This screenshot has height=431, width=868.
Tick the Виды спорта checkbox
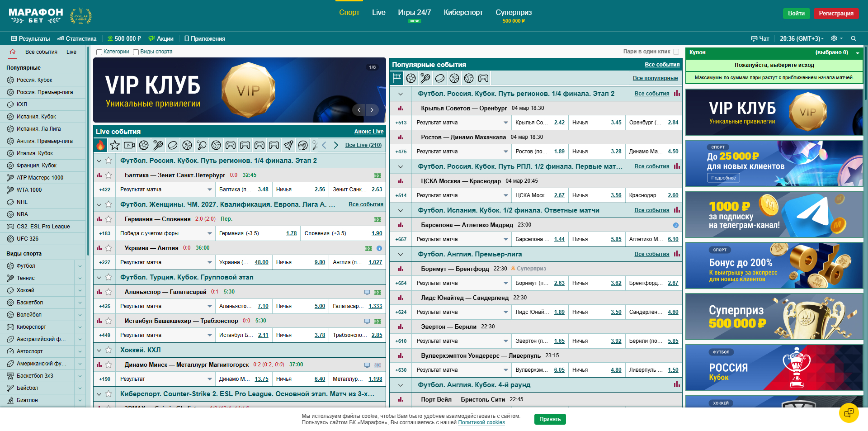pyautogui.click(x=136, y=52)
